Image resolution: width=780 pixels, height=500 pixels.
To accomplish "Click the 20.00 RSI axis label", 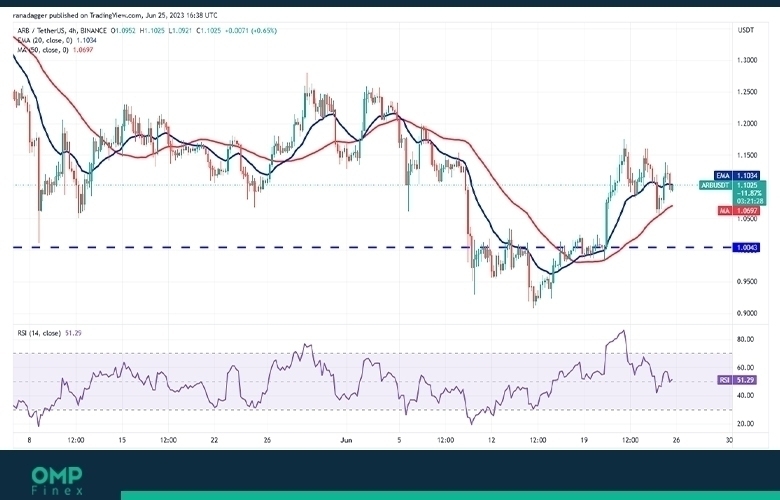I will tap(745, 424).
